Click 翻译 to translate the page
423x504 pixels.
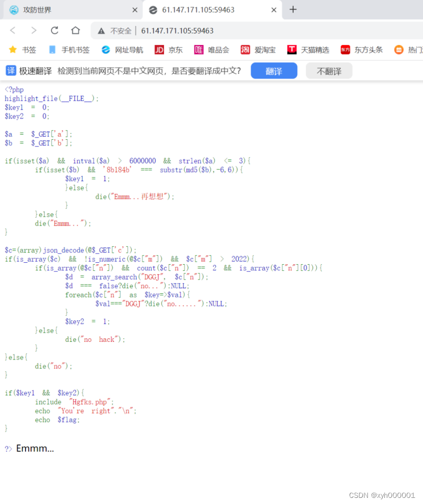(273, 70)
